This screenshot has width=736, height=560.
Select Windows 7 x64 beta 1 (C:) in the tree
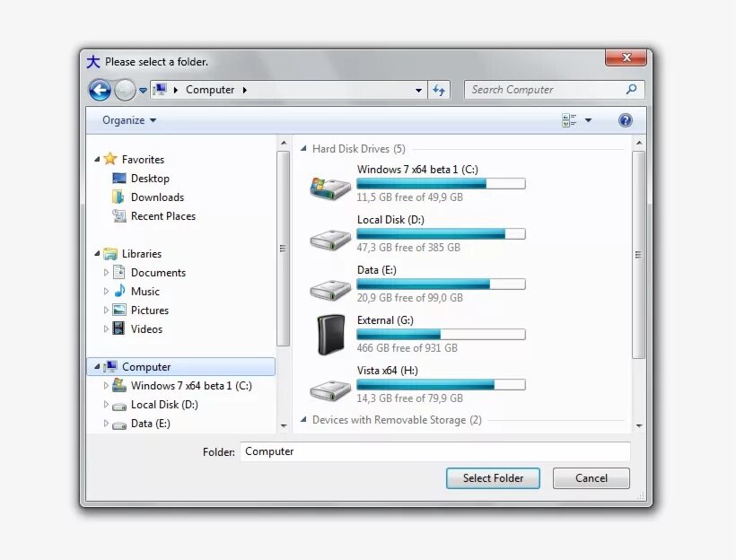point(191,385)
